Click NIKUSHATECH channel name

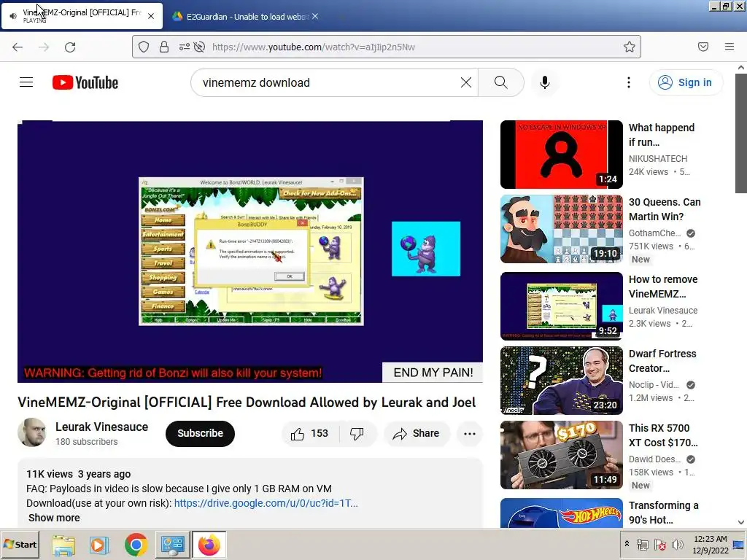point(658,158)
